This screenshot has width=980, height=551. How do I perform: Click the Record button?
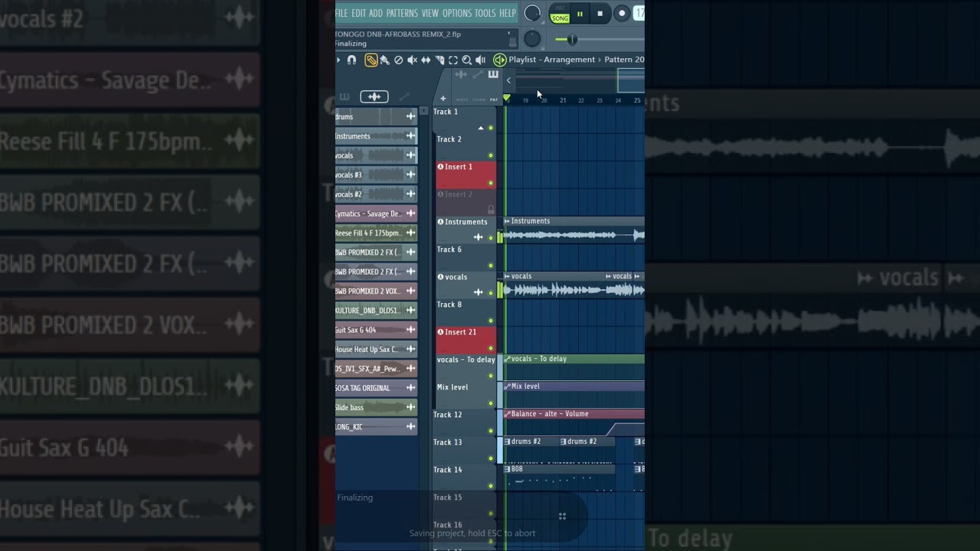tap(622, 13)
